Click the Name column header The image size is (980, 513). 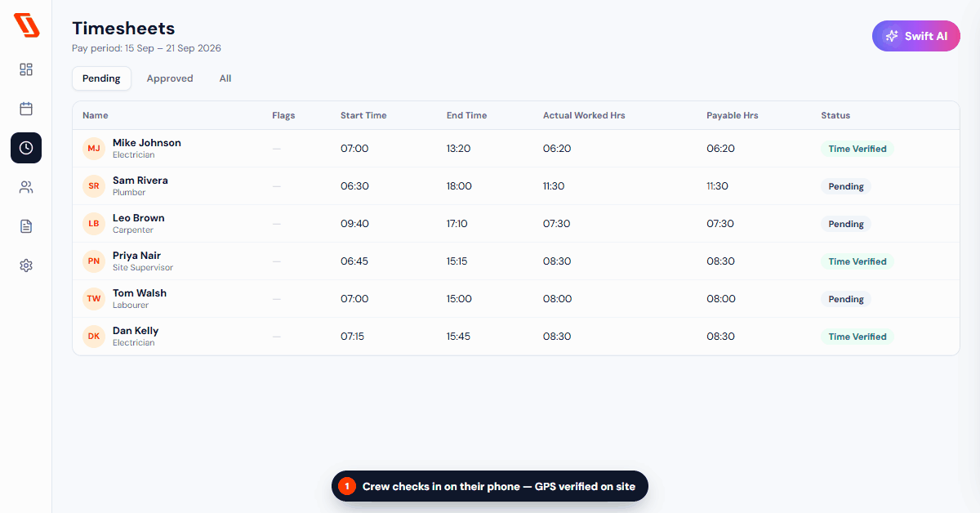point(96,115)
